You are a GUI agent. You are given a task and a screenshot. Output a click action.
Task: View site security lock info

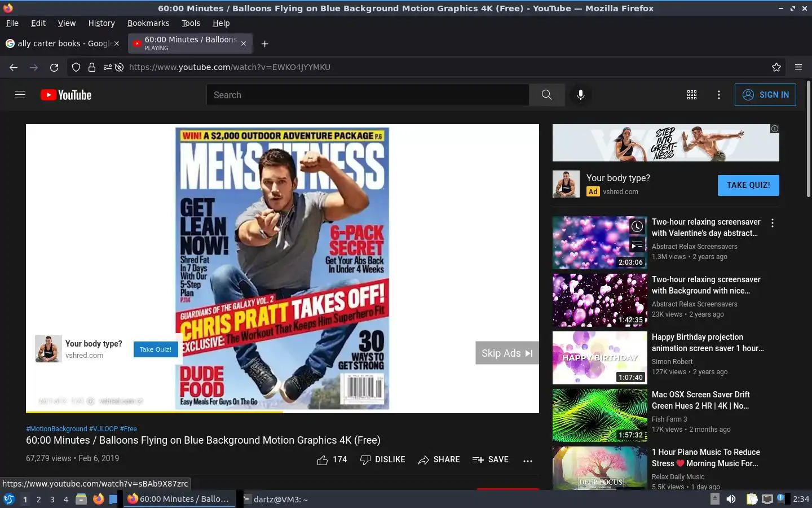pos(91,67)
